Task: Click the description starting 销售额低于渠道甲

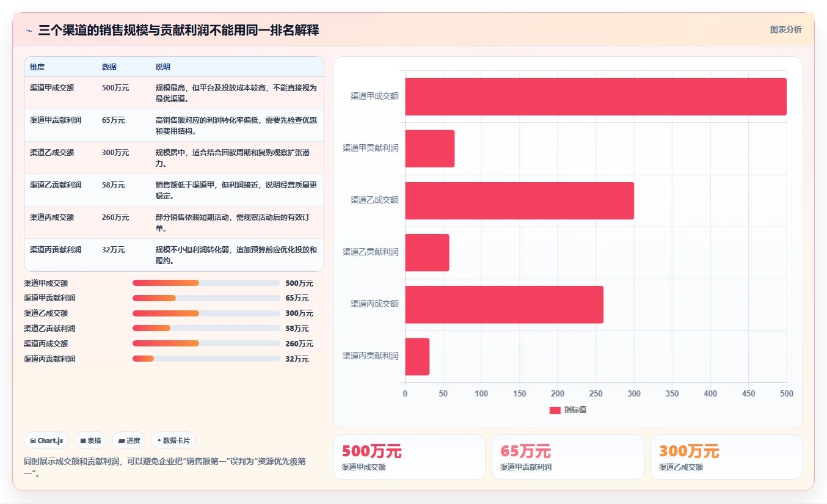Action: (x=236, y=190)
